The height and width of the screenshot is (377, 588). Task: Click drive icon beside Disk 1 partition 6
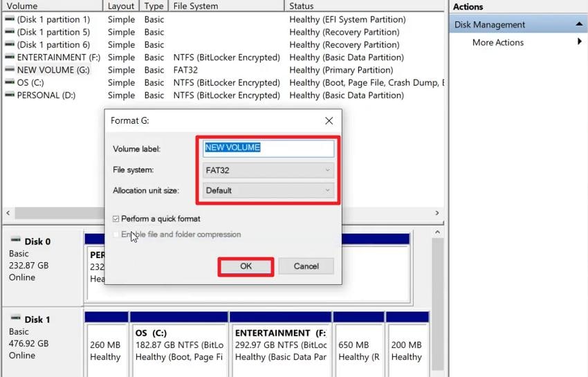10,44
